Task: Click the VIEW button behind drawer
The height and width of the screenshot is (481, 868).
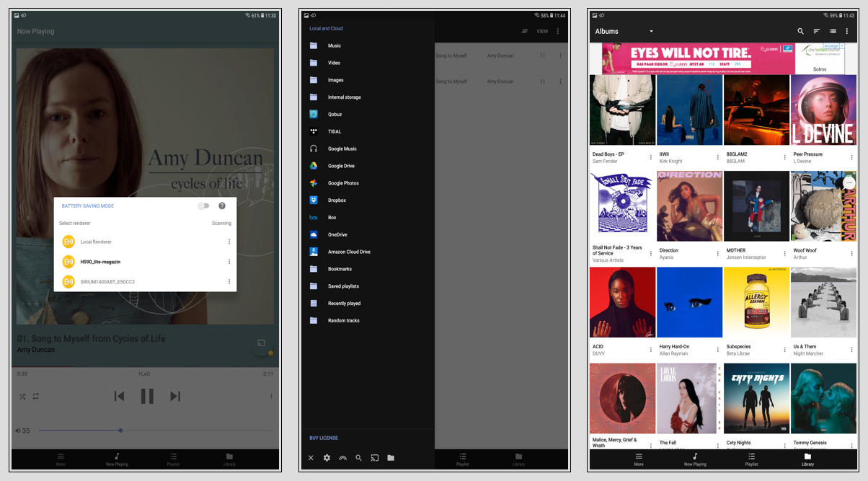Action: click(542, 32)
